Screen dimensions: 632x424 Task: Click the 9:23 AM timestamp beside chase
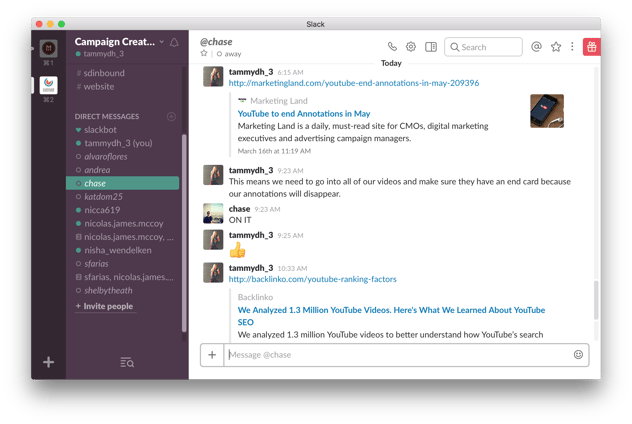[x=267, y=210]
